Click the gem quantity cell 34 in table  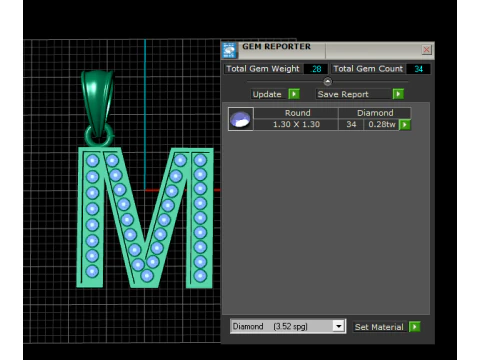351,124
